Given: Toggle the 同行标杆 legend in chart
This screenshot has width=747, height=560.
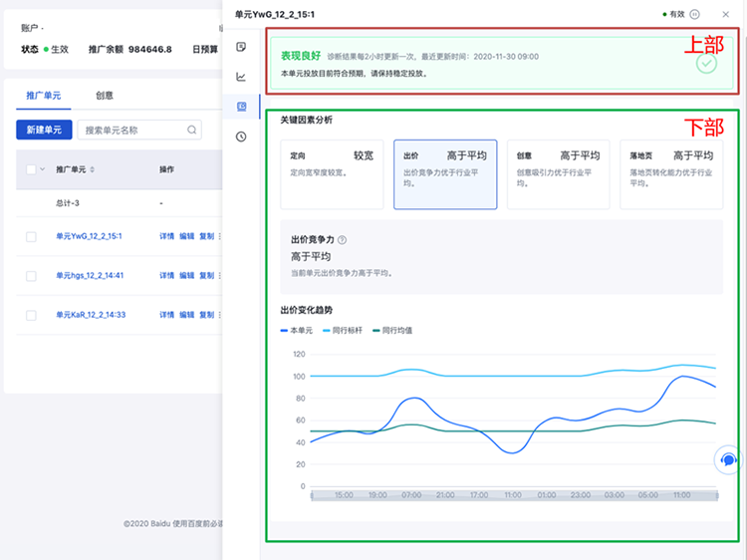Looking at the screenshot, I should pos(347,329).
